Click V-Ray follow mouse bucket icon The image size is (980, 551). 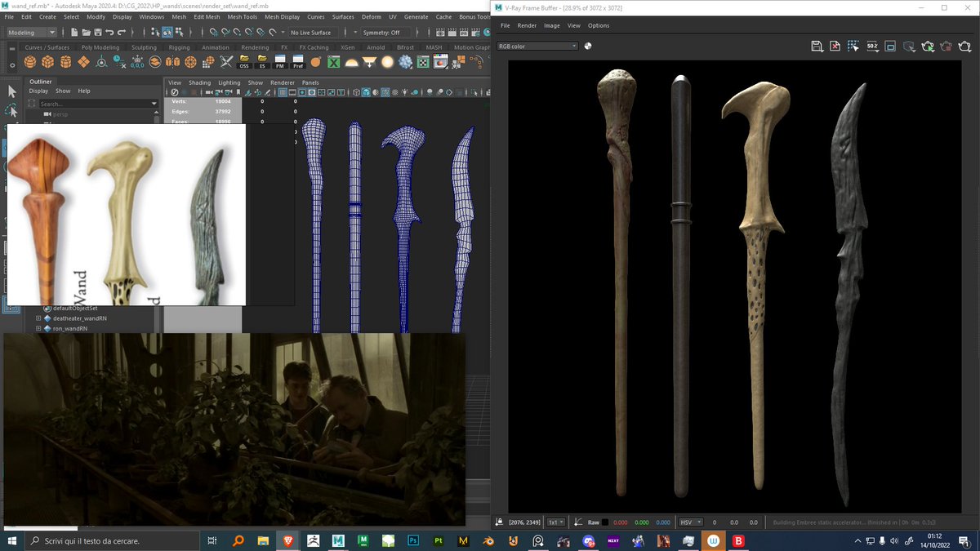click(x=854, y=47)
